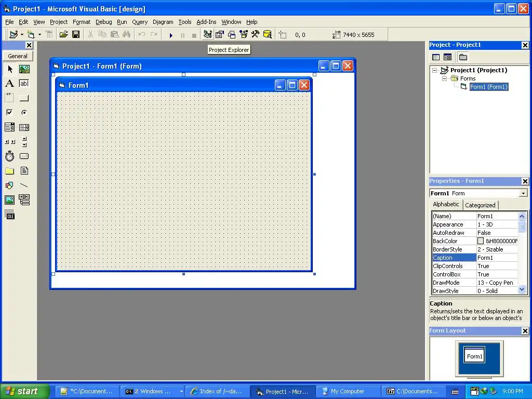Show the Toolbox via hammer-wrench icon
532x399 pixels.
pyautogui.click(x=256, y=35)
